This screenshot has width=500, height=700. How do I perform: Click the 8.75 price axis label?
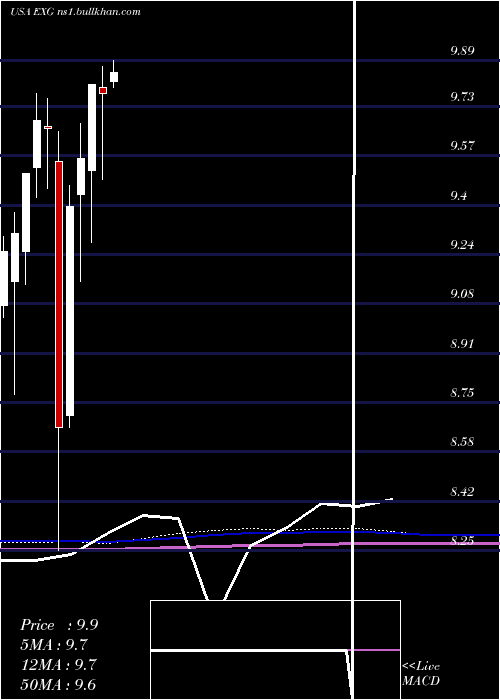point(462,393)
